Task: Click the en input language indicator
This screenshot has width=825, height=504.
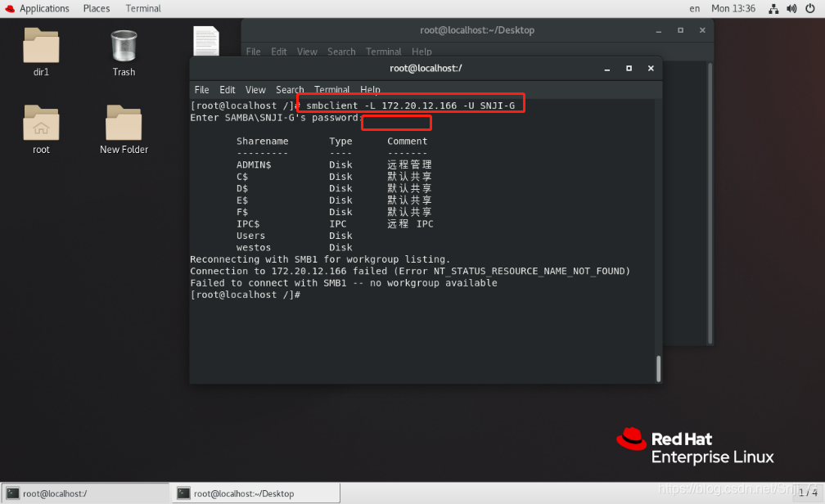Action: [695, 8]
